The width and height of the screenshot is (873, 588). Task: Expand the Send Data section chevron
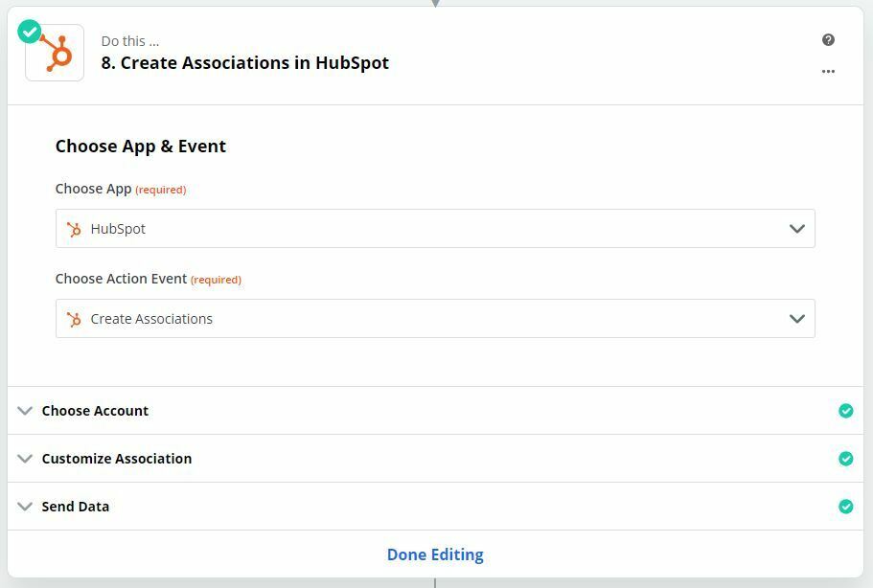click(25, 507)
